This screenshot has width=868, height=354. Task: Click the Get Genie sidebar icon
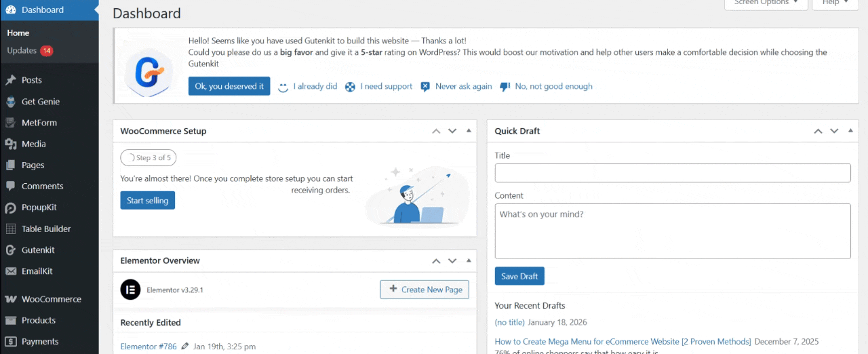tap(11, 102)
